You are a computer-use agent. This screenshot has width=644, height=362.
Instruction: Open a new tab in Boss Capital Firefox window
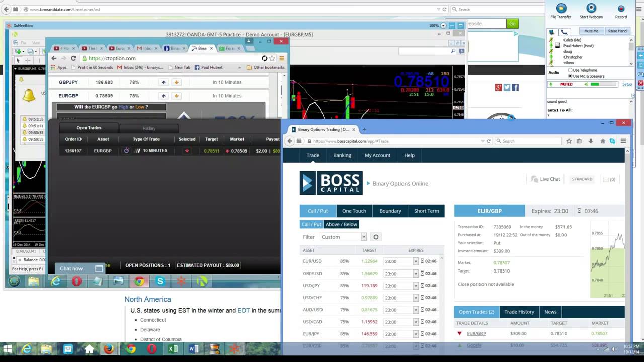point(365,129)
